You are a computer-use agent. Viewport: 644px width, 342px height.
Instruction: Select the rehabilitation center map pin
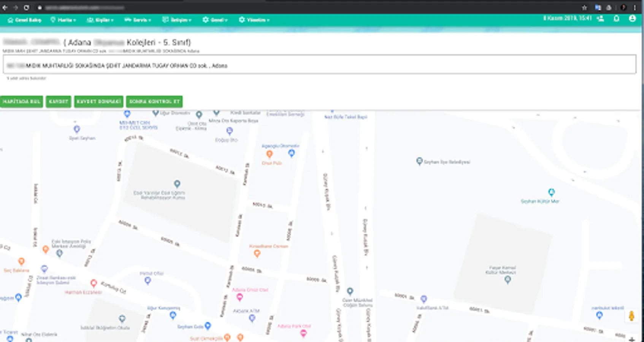click(177, 184)
